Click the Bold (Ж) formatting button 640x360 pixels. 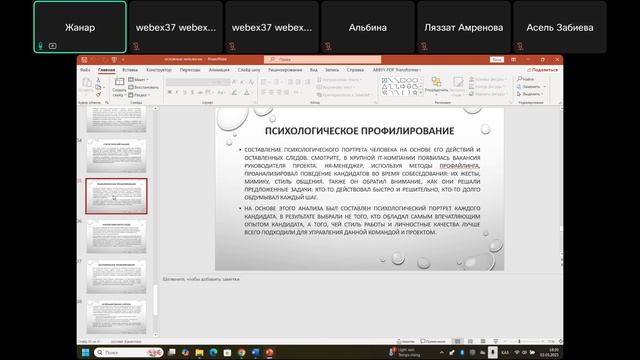coord(169,93)
